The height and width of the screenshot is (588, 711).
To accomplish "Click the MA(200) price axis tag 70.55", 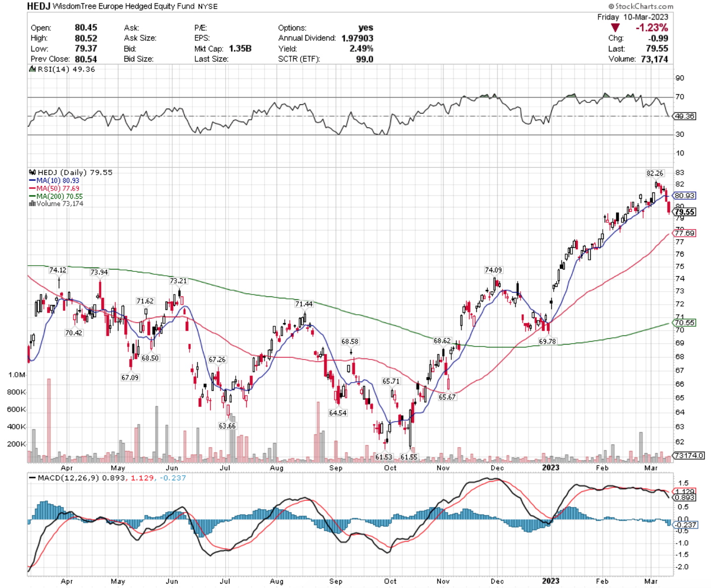I will point(685,323).
